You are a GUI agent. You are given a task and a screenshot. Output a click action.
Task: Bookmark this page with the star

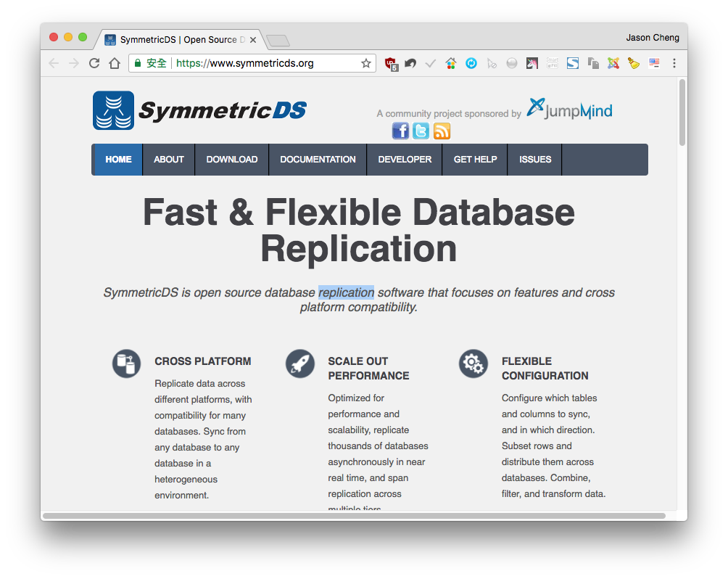tap(366, 63)
